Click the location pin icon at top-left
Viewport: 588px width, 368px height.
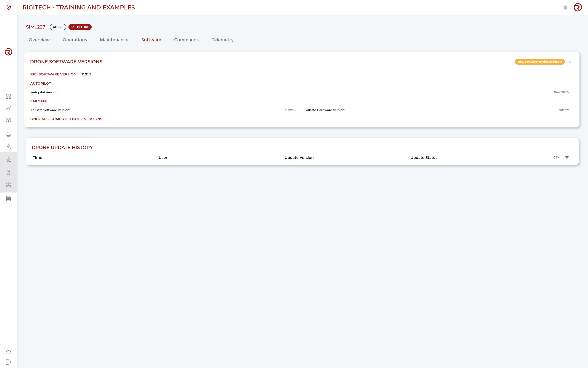pyautogui.click(x=8, y=8)
